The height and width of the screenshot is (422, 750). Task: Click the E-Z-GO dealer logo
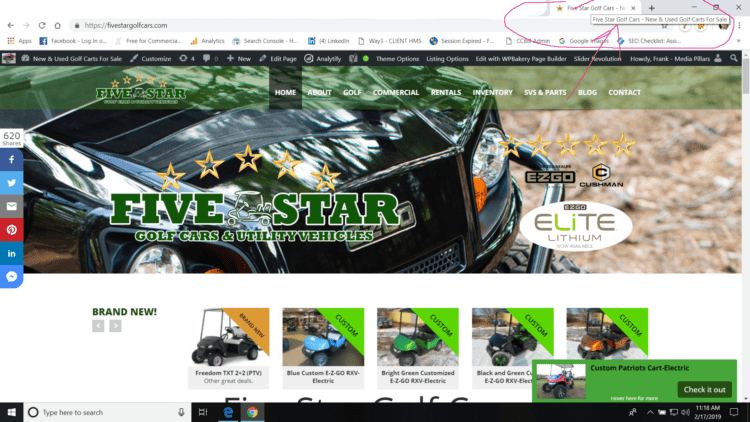pos(550,176)
